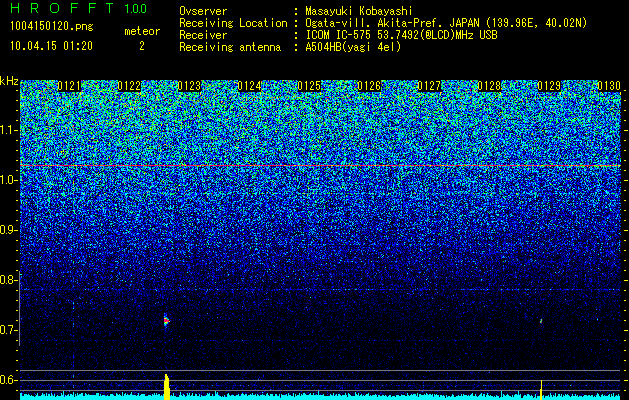This screenshot has width=629, height=400.
Task: Click the date stamp 10.04.15 01:20
Action: pyautogui.click(x=51, y=46)
